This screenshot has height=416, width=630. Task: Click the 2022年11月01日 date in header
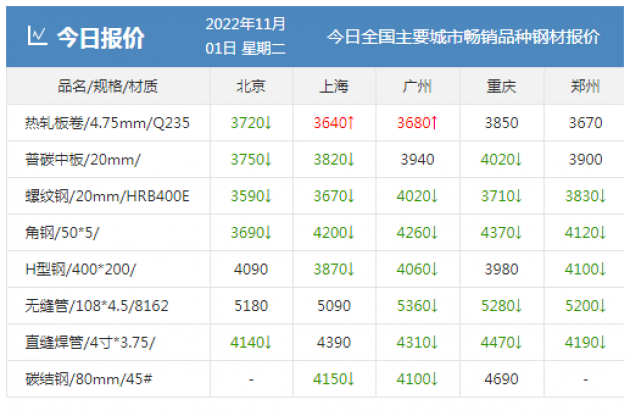(x=245, y=35)
